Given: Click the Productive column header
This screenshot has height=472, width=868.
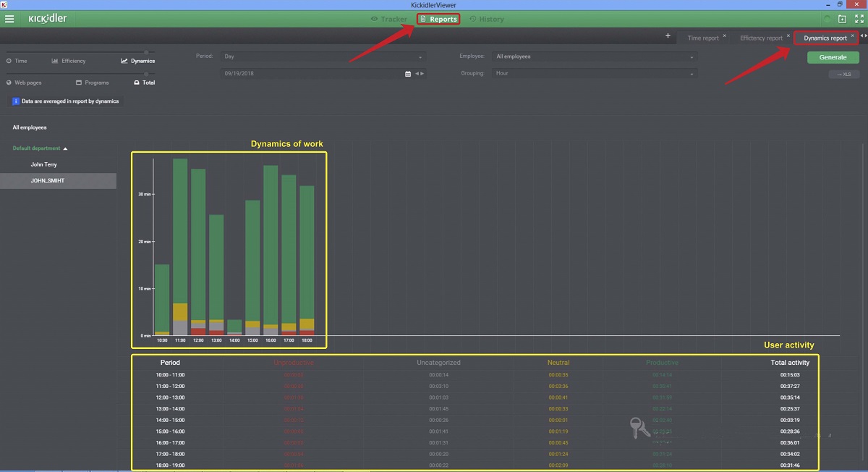Looking at the screenshot, I should (x=662, y=363).
